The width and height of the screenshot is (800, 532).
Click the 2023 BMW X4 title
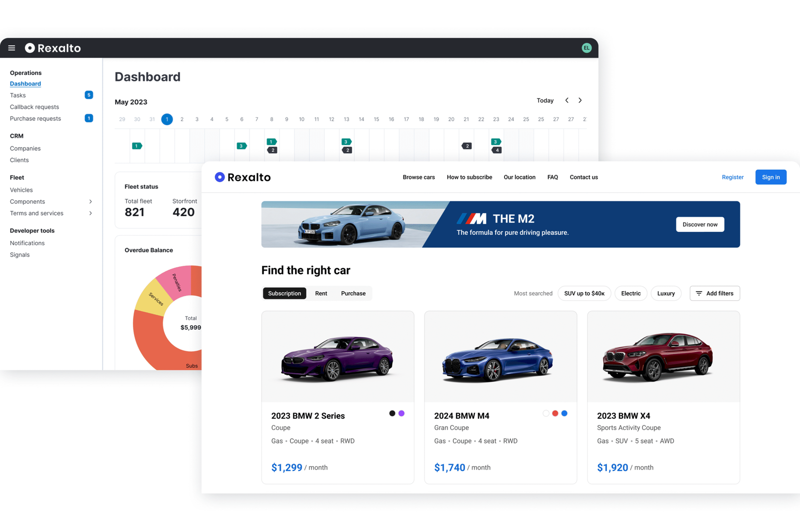point(623,416)
